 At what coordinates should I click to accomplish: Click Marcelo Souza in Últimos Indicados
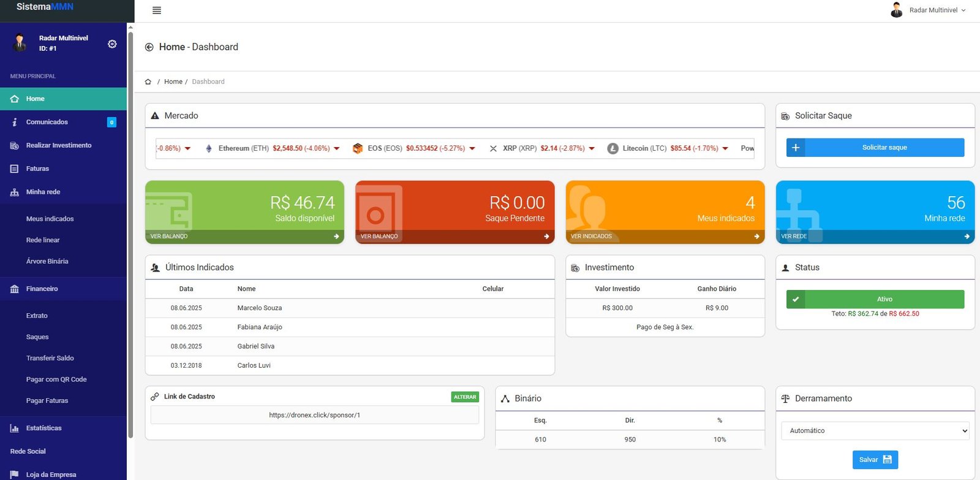click(260, 308)
